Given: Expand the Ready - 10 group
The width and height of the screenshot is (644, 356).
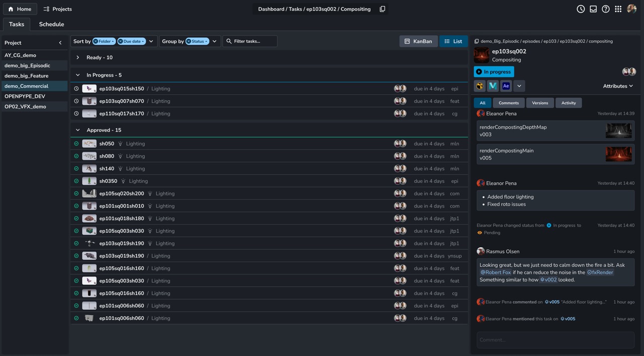Looking at the screenshot, I should 77,57.
